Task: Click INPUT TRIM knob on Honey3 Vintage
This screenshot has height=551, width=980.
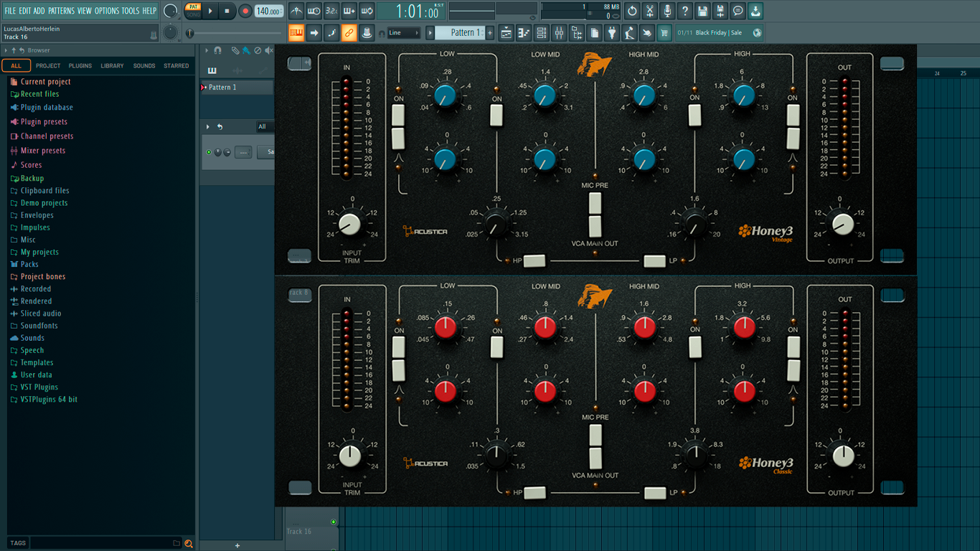Action: click(x=349, y=225)
